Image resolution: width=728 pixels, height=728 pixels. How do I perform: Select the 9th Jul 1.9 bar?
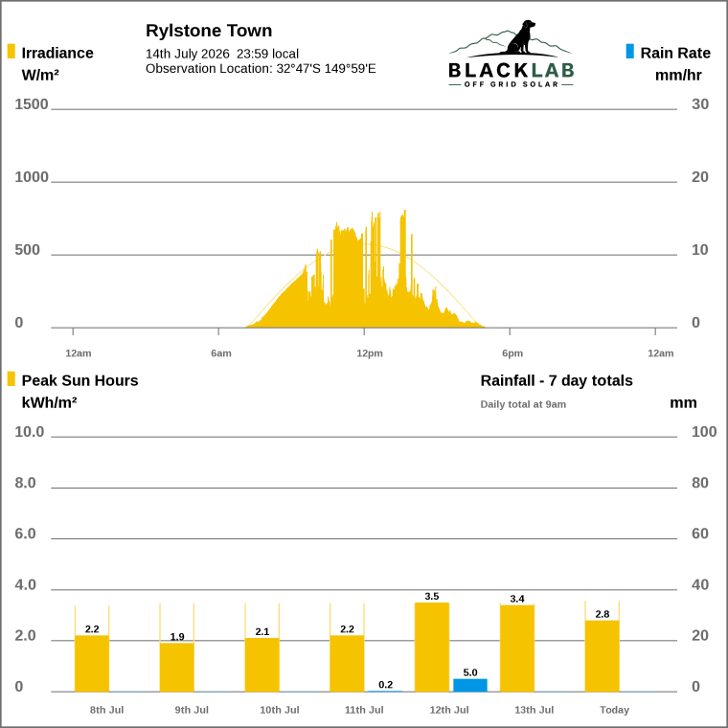coord(177,668)
